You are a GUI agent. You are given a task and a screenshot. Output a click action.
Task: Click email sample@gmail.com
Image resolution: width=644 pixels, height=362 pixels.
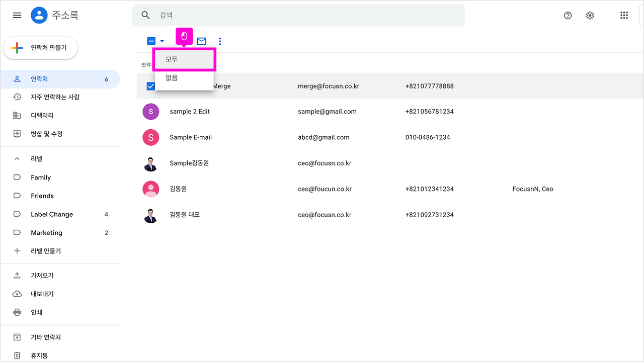click(327, 112)
